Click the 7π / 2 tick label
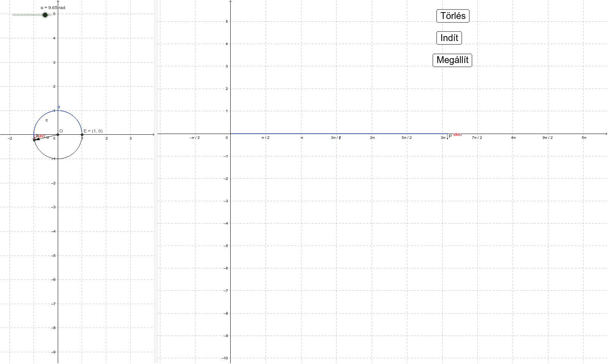The height and width of the screenshot is (364, 608). pyautogui.click(x=477, y=138)
